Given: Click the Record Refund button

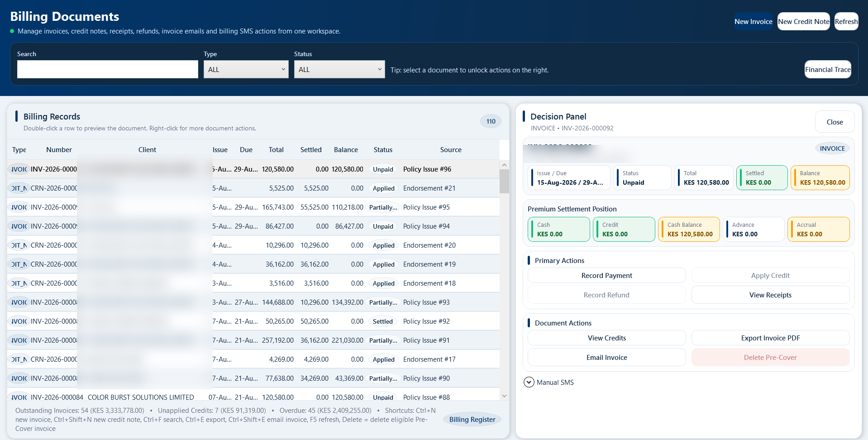Looking at the screenshot, I should tap(606, 295).
